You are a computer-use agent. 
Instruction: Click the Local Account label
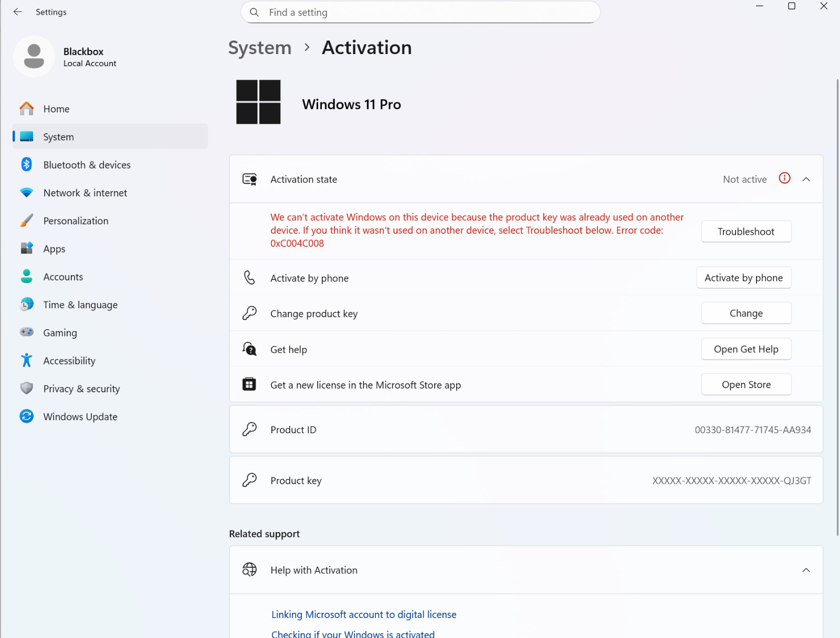click(90, 64)
